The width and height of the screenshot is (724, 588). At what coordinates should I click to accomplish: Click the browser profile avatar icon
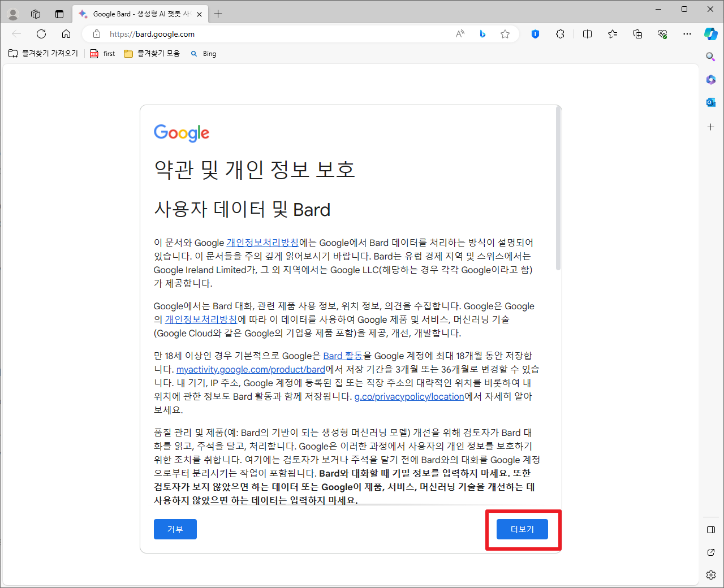(x=13, y=14)
